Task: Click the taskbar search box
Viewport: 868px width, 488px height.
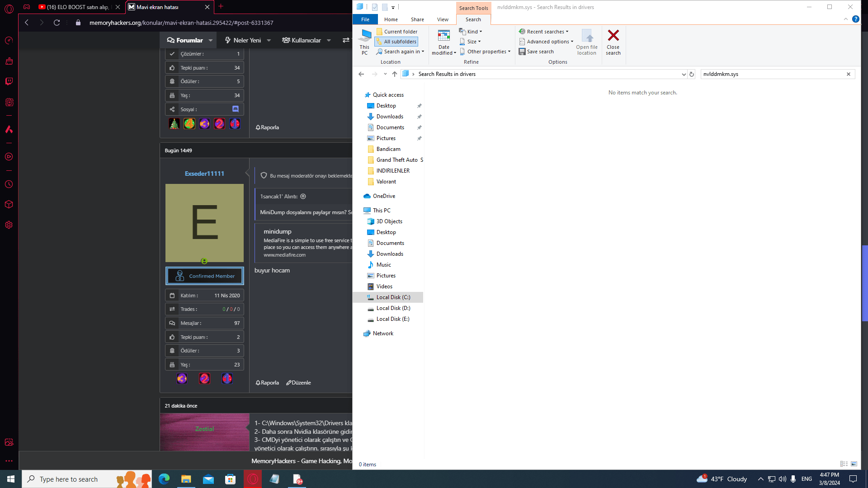Action: pyautogui.click(x=87, y=479)
